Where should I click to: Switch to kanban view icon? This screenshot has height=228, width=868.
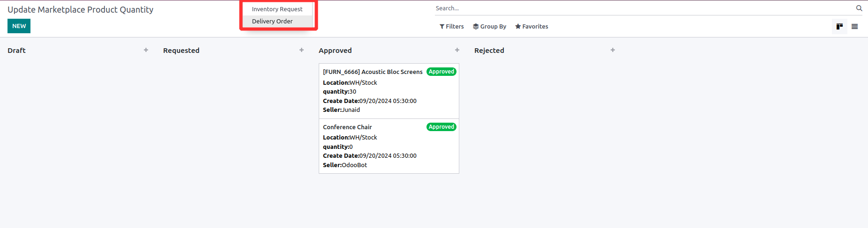point(839,27)
